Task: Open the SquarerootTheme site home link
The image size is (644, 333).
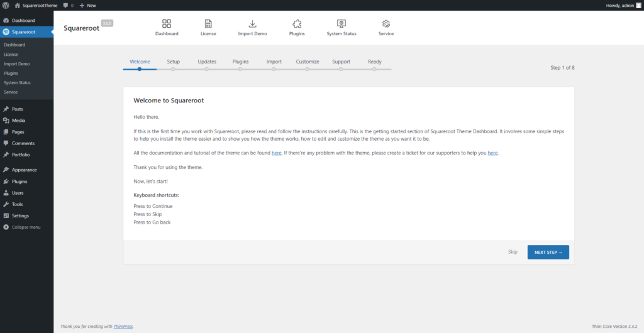Action: 36,6
